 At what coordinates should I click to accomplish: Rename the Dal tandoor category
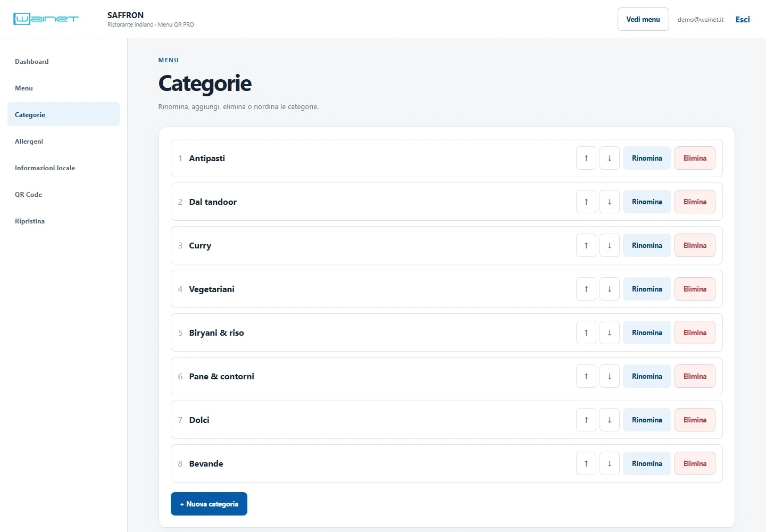point(647,202)
